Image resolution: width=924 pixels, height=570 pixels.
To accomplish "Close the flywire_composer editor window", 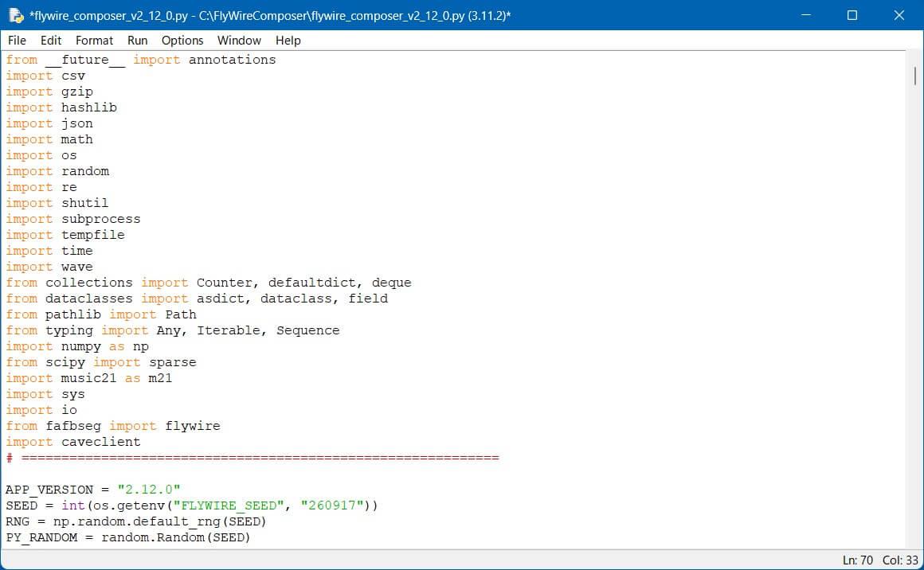I will [x=899, y=15].
